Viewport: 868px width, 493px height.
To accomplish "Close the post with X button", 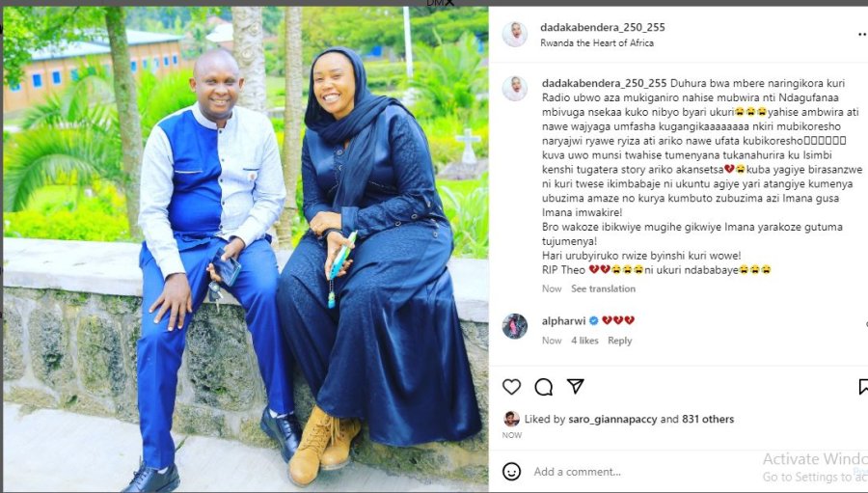I will [449, 3].
